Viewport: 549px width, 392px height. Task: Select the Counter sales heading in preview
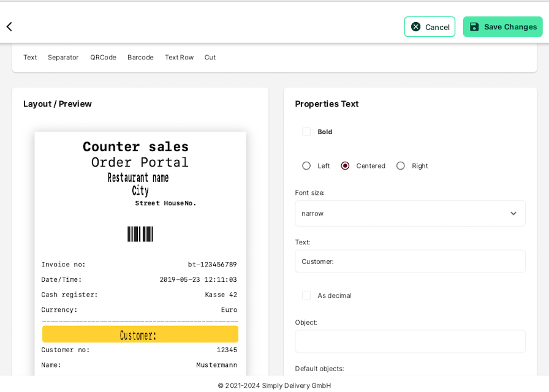point(136,146)
